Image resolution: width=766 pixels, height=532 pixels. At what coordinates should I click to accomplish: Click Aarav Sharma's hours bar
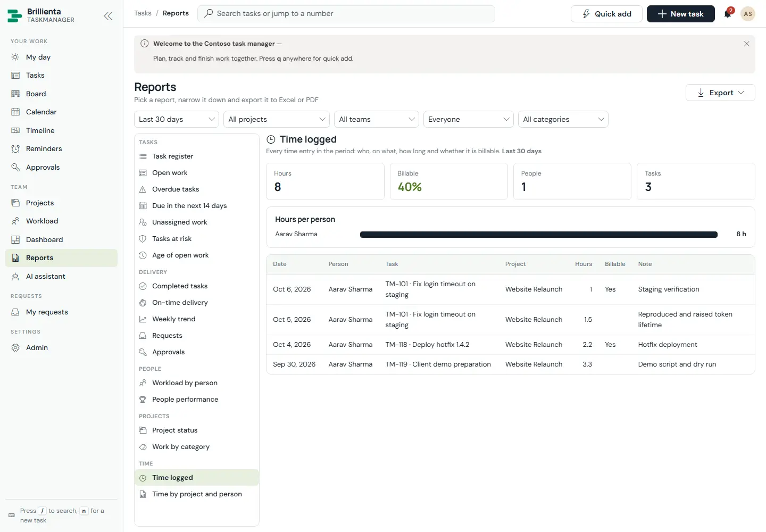(x=539, y=235)
